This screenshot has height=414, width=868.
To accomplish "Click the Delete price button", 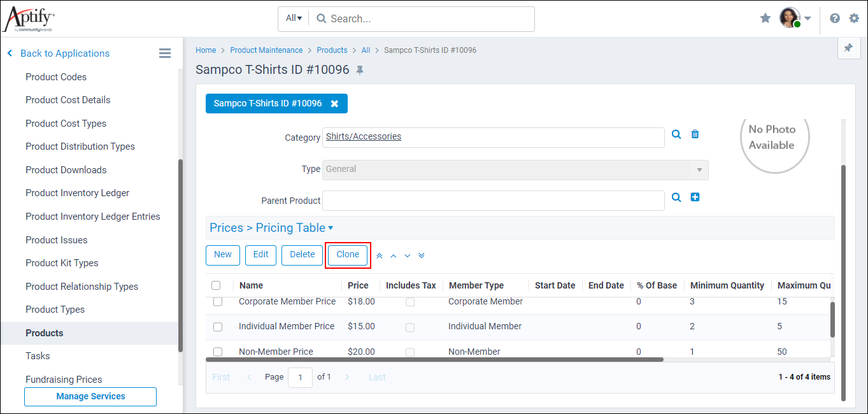I will tap(302, 255).
